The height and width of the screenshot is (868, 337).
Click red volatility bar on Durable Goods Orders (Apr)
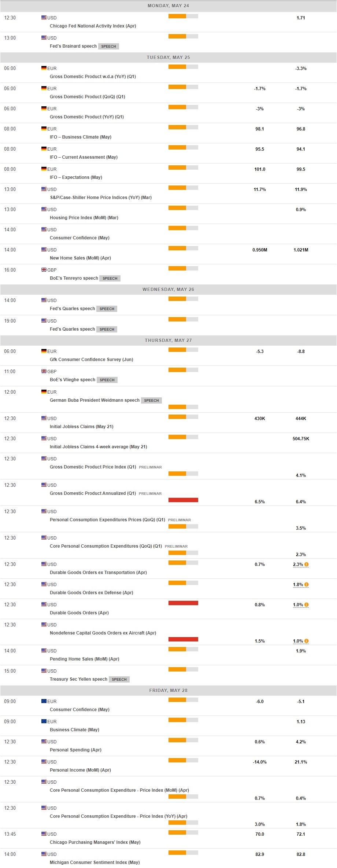click(183, 603)
